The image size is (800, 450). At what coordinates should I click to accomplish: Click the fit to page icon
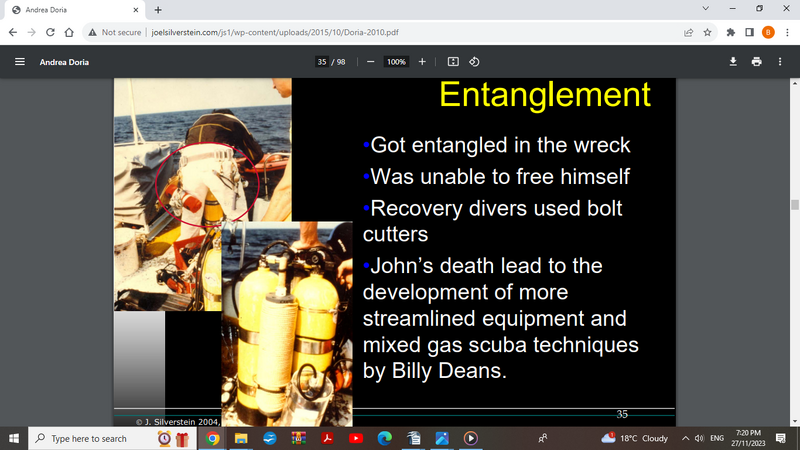(x=453, y=62)
